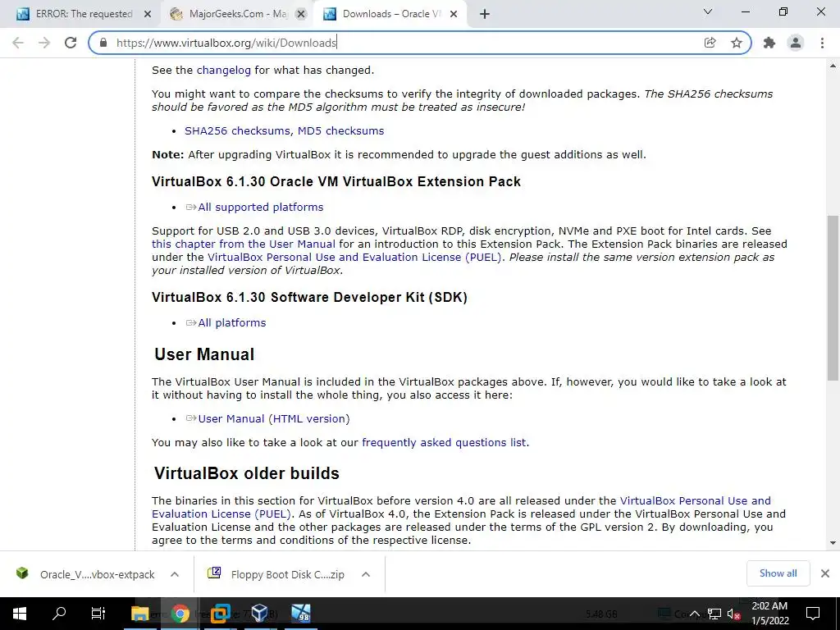Click the padlock site info icon
Image resolution: width=840 pixels, height=630 pixels.
click(104, 43)
